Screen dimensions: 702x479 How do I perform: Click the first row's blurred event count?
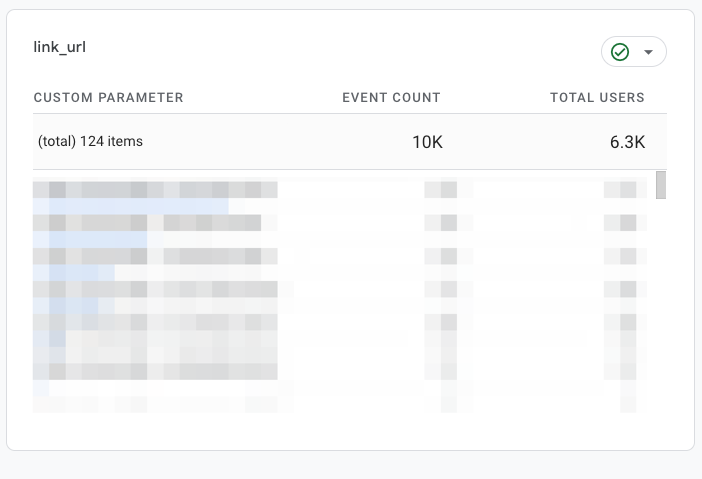point(440,189)
